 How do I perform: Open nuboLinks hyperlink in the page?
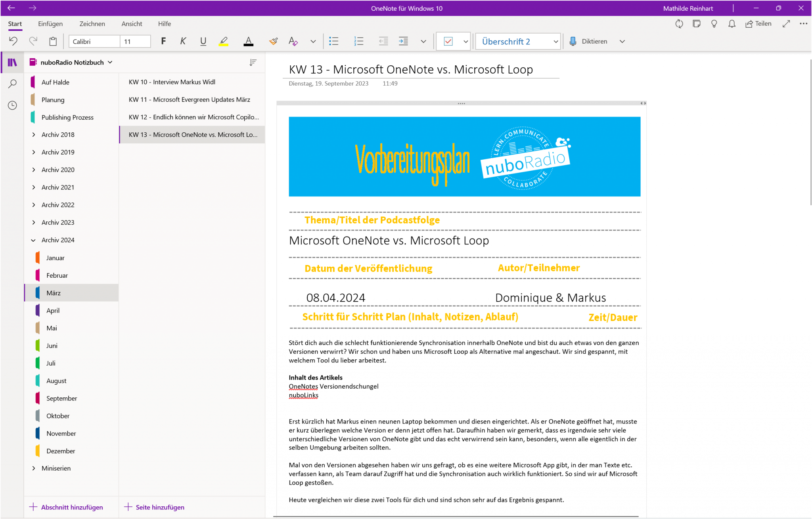coord(304,395)
